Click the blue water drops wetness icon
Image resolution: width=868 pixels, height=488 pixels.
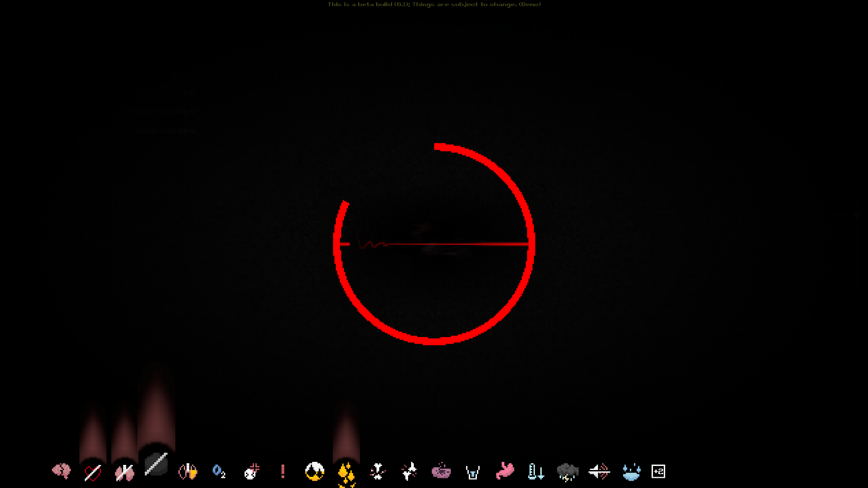tap(631, 472)
